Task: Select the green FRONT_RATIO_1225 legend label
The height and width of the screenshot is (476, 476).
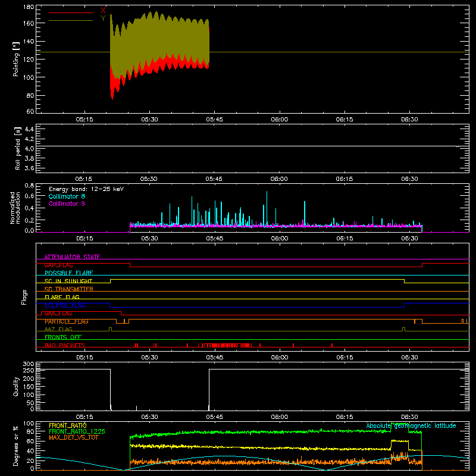Action: pos(77,431)
